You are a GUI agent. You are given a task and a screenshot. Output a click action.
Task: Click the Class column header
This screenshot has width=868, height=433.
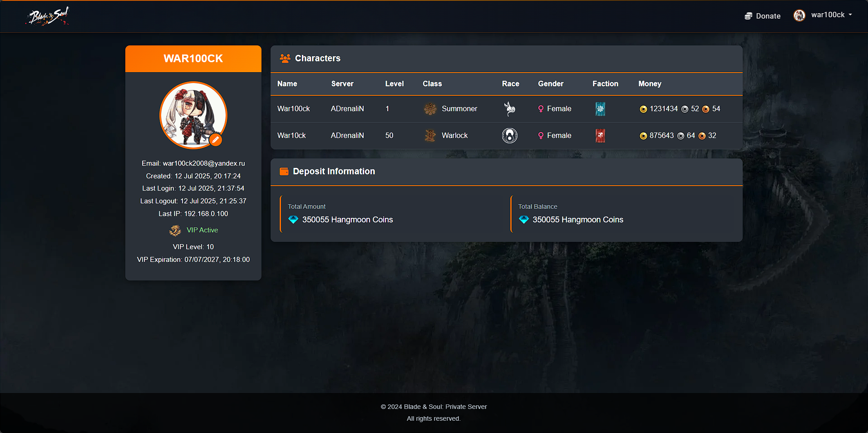432,84
